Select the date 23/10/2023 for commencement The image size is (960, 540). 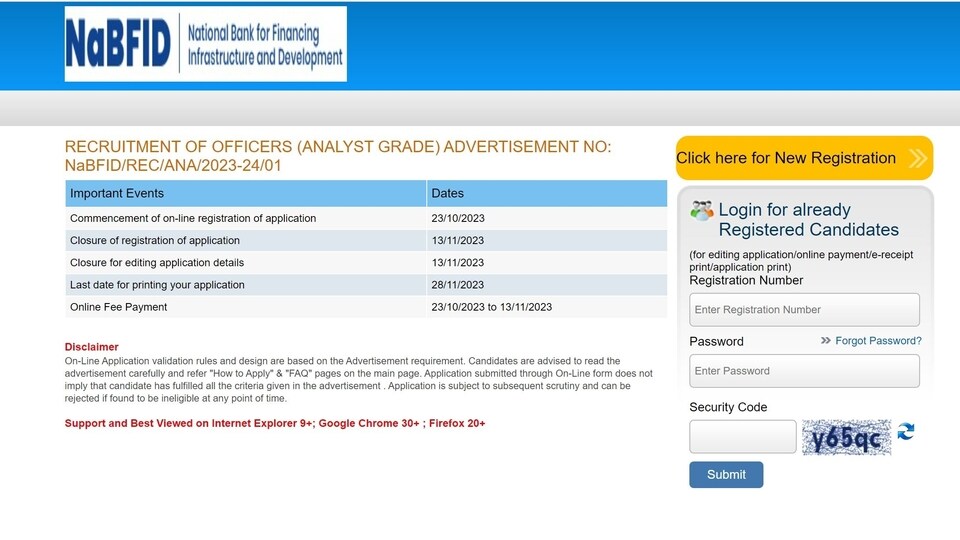click(x=458, y=219)
